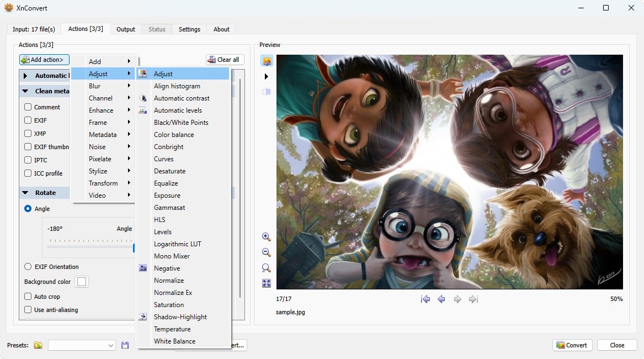The width and height of the screenshot is (644, 359).
Task: Start conversion with Convert button
Action: click(x=572, y=345)
